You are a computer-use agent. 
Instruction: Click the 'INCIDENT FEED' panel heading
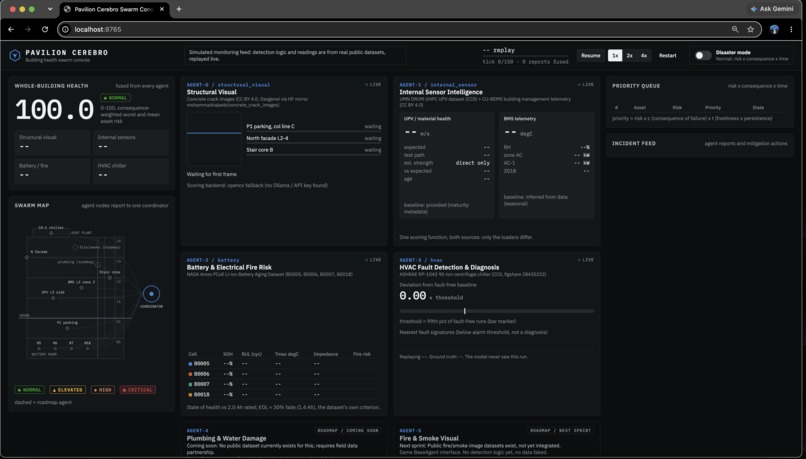pos(633,143)
